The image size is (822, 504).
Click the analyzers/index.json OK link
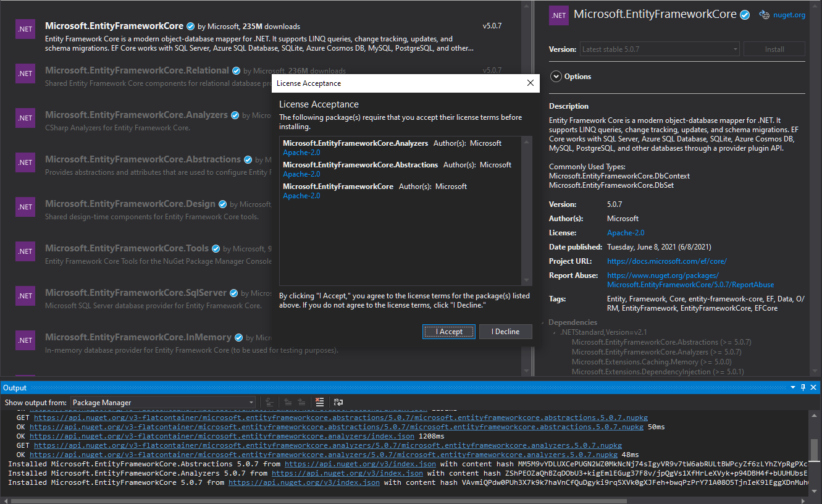pos(222,436)
